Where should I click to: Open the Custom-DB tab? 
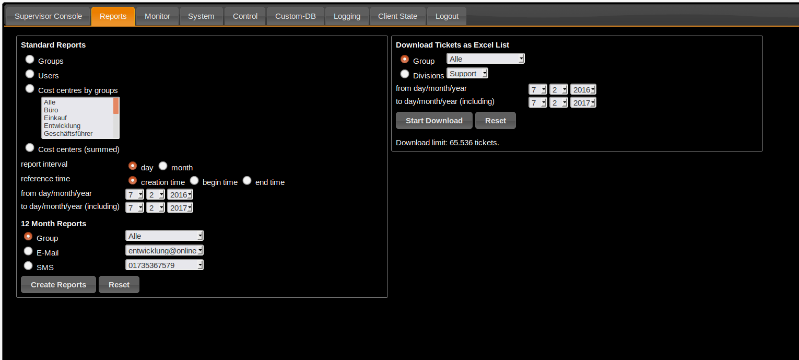[296, 16]
